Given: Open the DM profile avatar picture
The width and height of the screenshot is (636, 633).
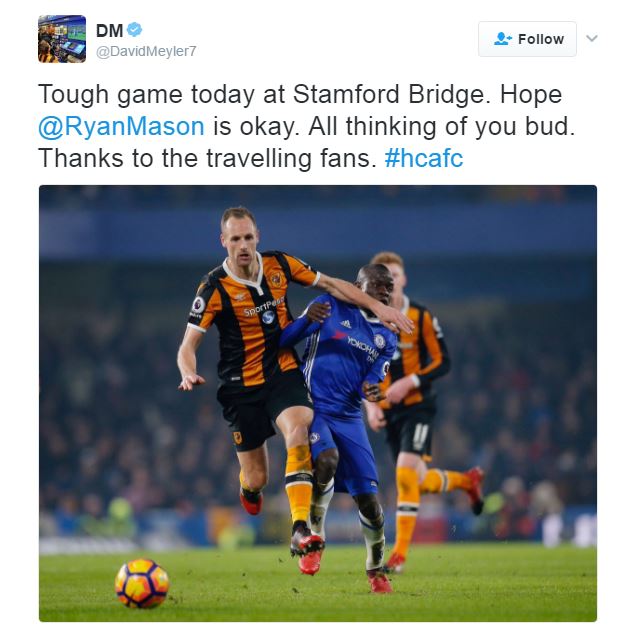Looking at the screenshot, I should tap(62, 39).
